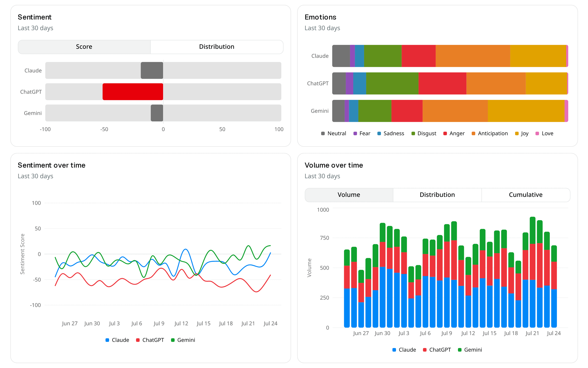Click Gemini's yellow Joy segment in Emotions
This screenshot has height=368, width=588.
pos(526,111)
